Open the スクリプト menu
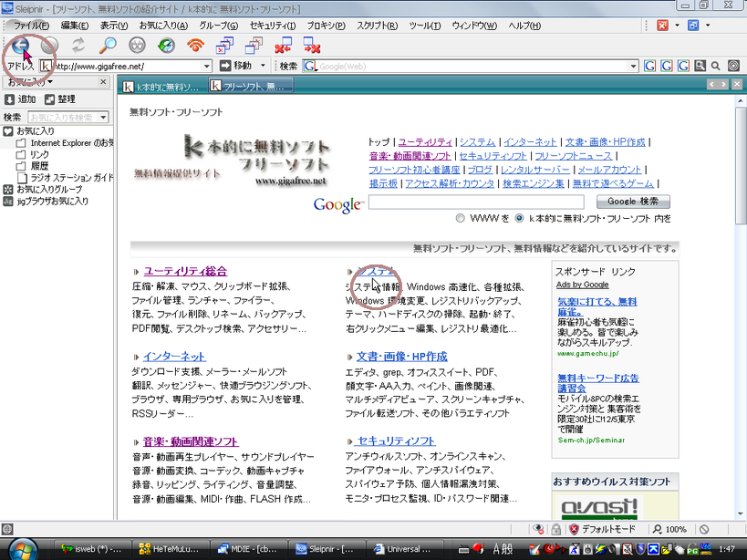The height and width of the screenshot is (560, 747). coord(378,26)
